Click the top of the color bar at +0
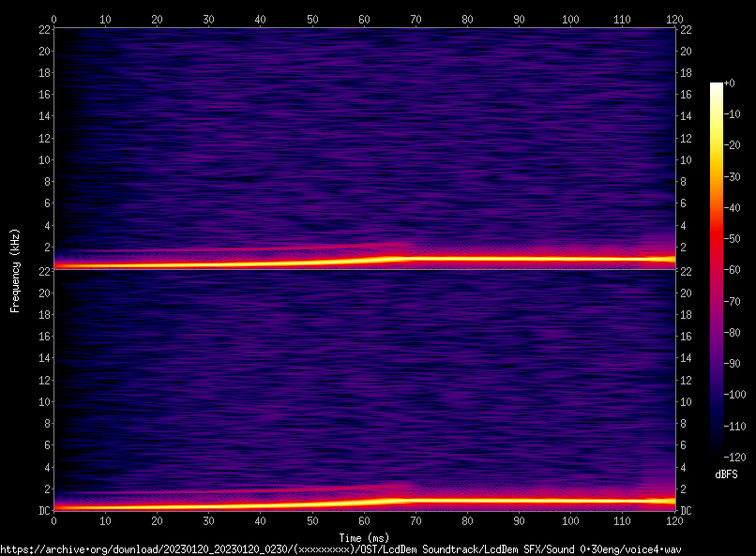Image resolution: width=756 pixels, height=556 pixels. pyautogui.click(x=717, y=84)
